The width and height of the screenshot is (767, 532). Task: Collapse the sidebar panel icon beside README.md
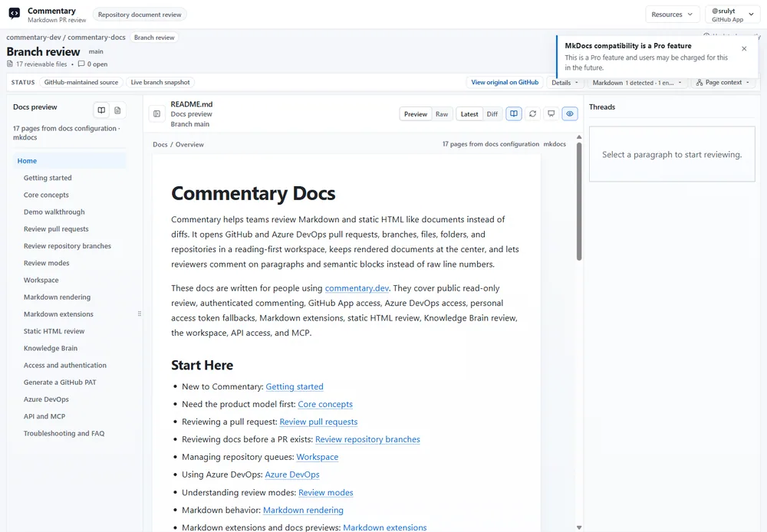157,114
